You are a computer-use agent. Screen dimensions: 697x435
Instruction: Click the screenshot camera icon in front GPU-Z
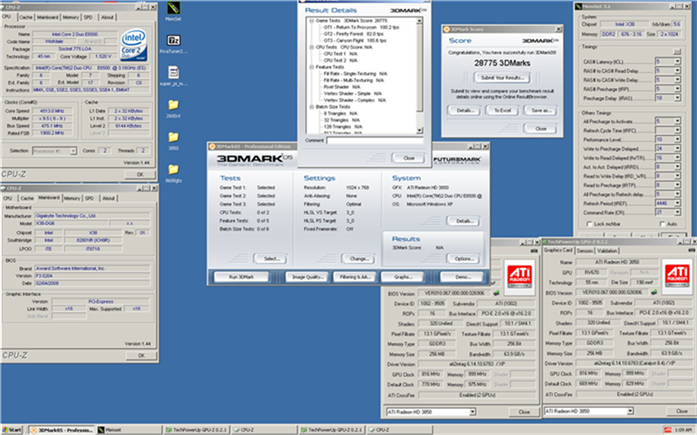[x=691, y=251]
